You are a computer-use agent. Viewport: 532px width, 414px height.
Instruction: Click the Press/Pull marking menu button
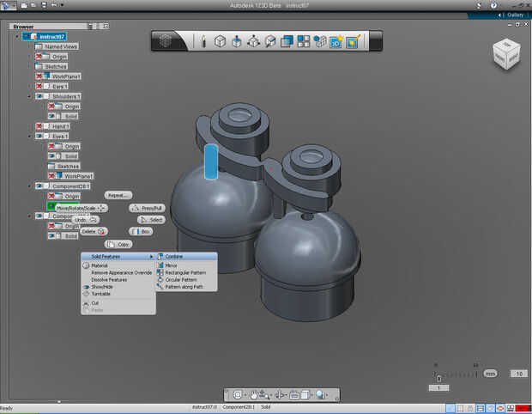click(147, 208)
